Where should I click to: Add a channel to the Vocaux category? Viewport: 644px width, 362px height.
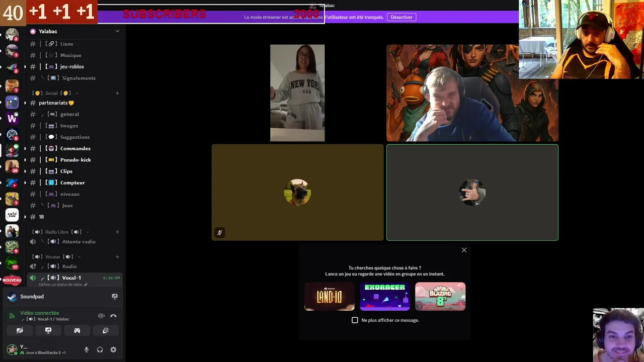coord(117,256)
